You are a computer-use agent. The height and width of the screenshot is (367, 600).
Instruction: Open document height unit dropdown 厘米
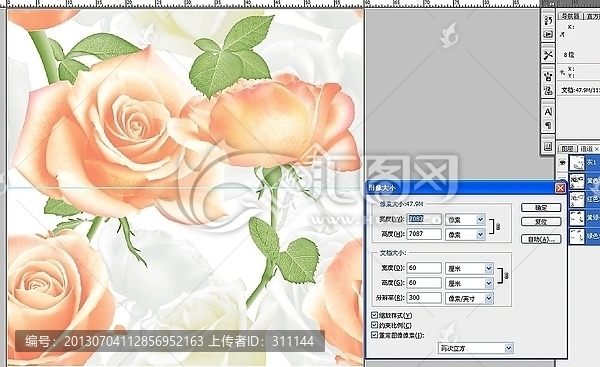pyautogui.click(x=469, y=283)
